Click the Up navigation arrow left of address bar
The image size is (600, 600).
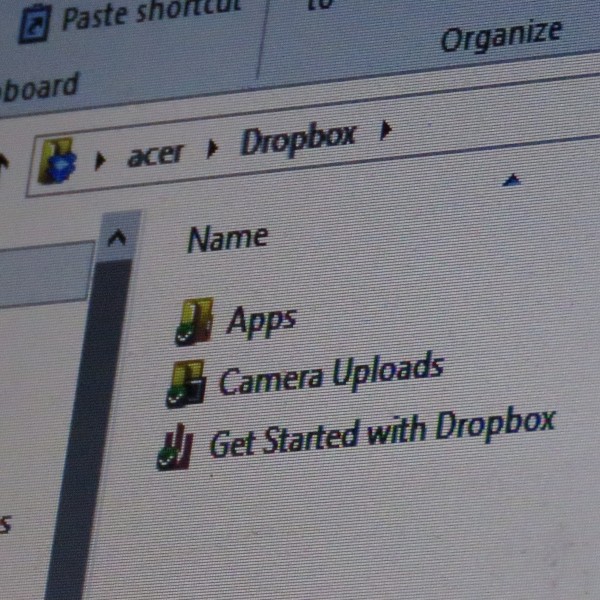click(x=4, y=161)
